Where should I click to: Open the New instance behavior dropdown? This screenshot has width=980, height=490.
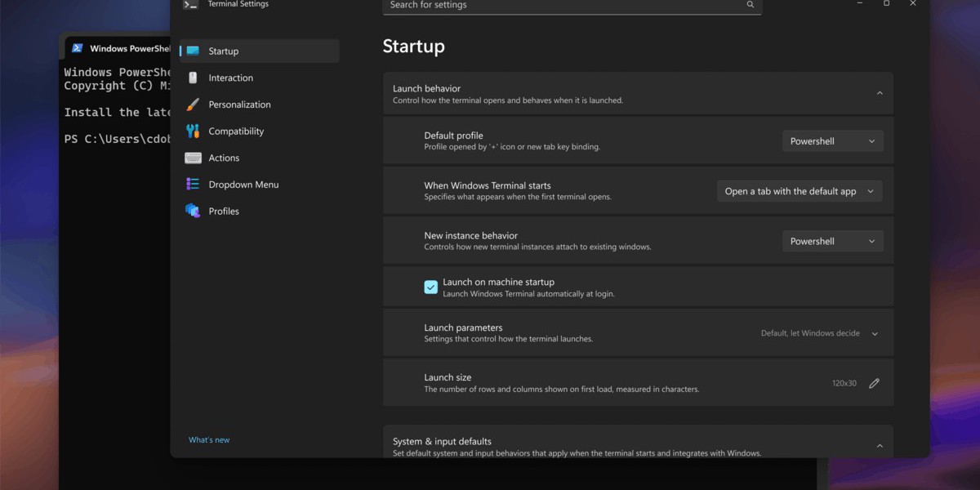point(832,241)
